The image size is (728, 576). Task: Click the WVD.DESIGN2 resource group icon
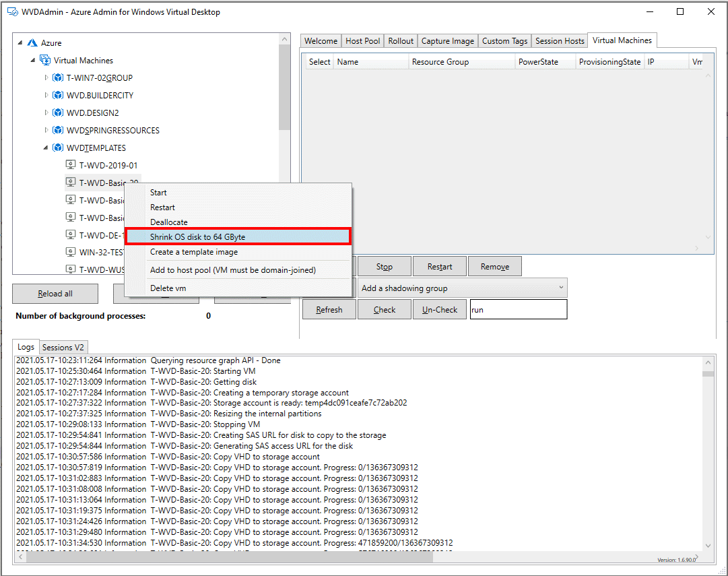[x=58, y=113]
